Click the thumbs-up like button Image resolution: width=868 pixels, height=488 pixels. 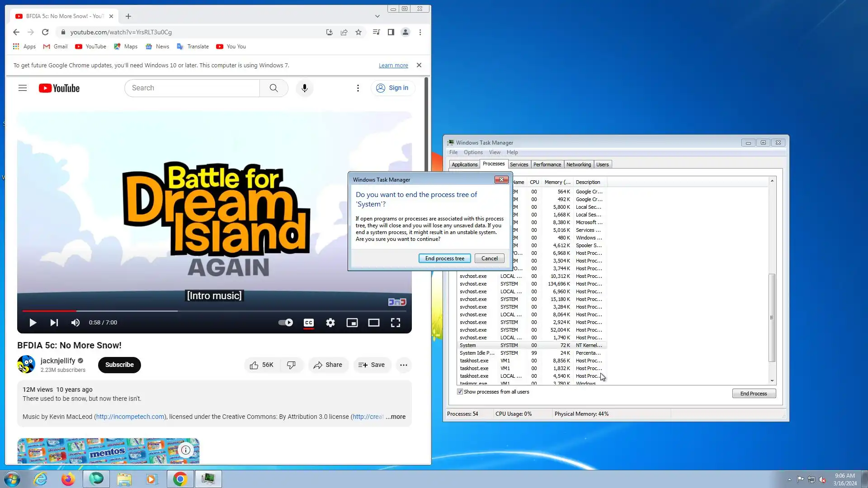click(x=262, y=365)
